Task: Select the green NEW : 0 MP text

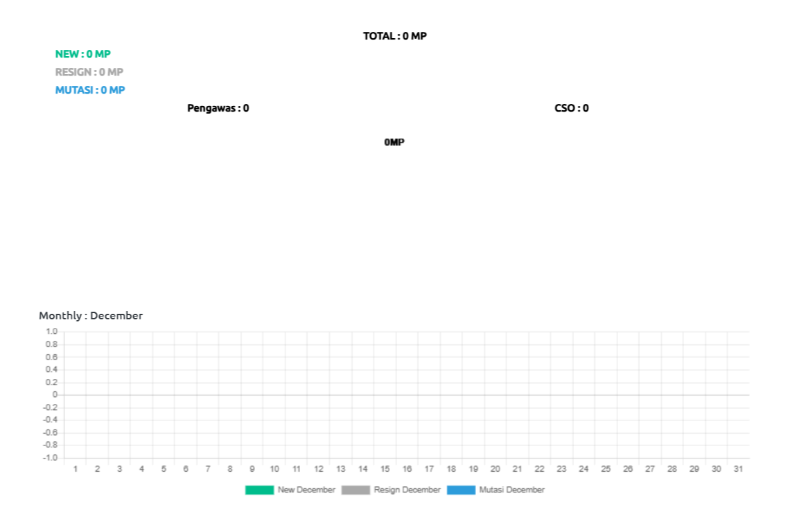Action: point(83,54)
